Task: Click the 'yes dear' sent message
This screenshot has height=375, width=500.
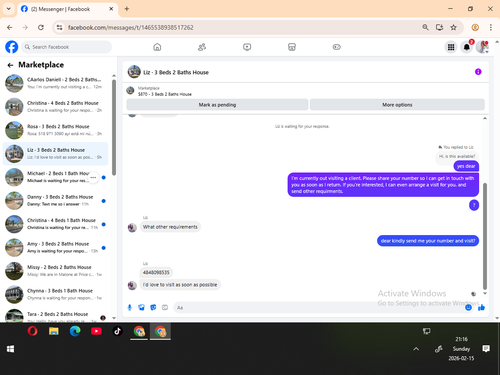Action: pos(466,166)
